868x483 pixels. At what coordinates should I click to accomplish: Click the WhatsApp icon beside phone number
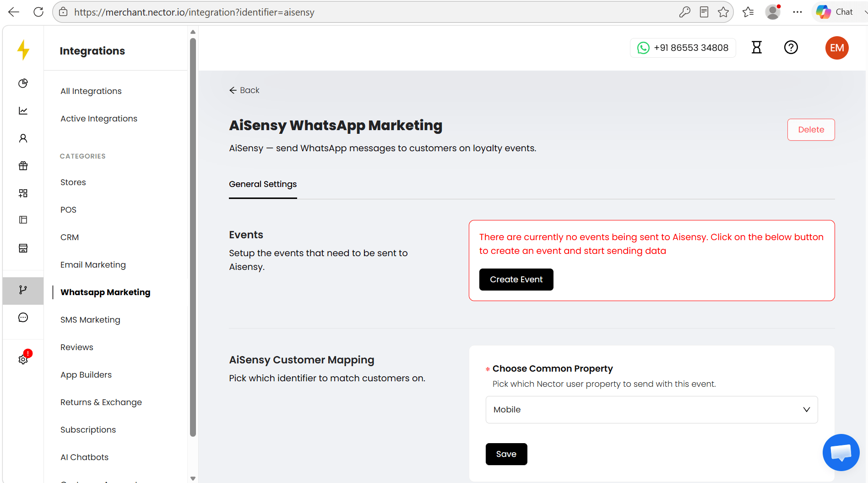[x=643, y=48]
